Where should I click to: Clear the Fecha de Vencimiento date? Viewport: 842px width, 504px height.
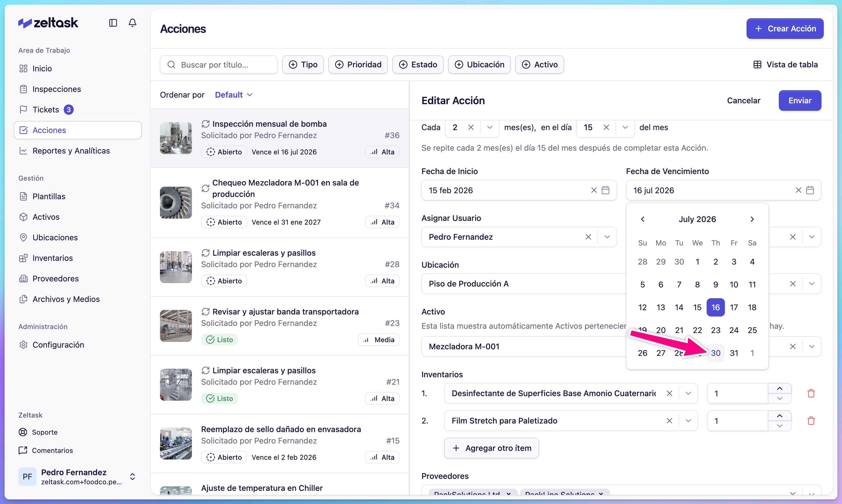point(798,190)
